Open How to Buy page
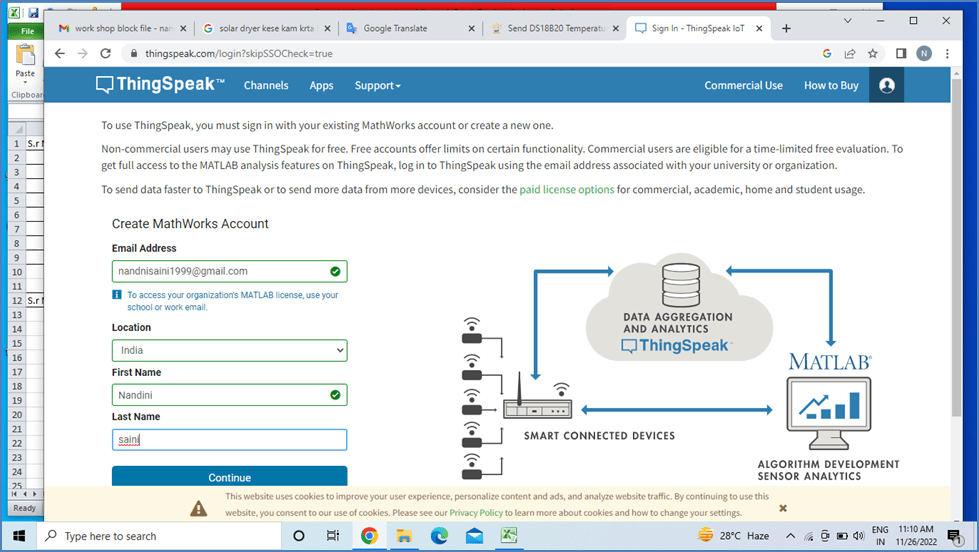The width and height of the screenshot is (979, 552). pos(831,86)
